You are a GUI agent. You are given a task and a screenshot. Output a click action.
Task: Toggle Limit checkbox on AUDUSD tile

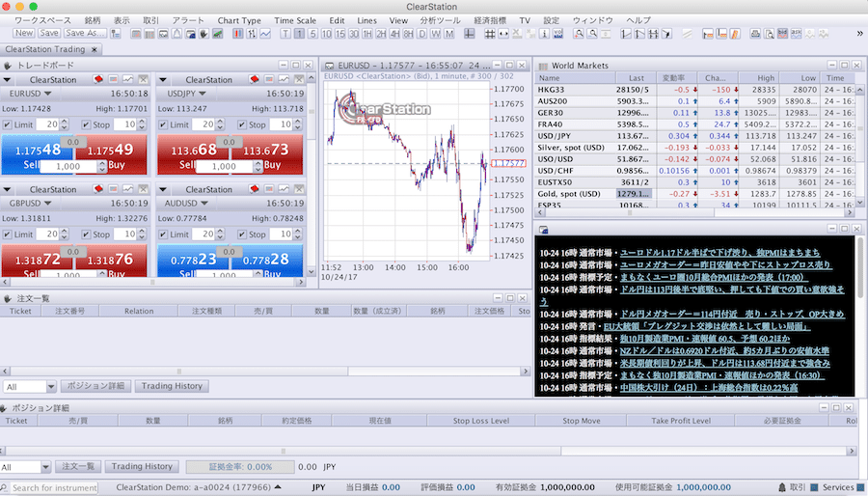(x=163, y=234)
